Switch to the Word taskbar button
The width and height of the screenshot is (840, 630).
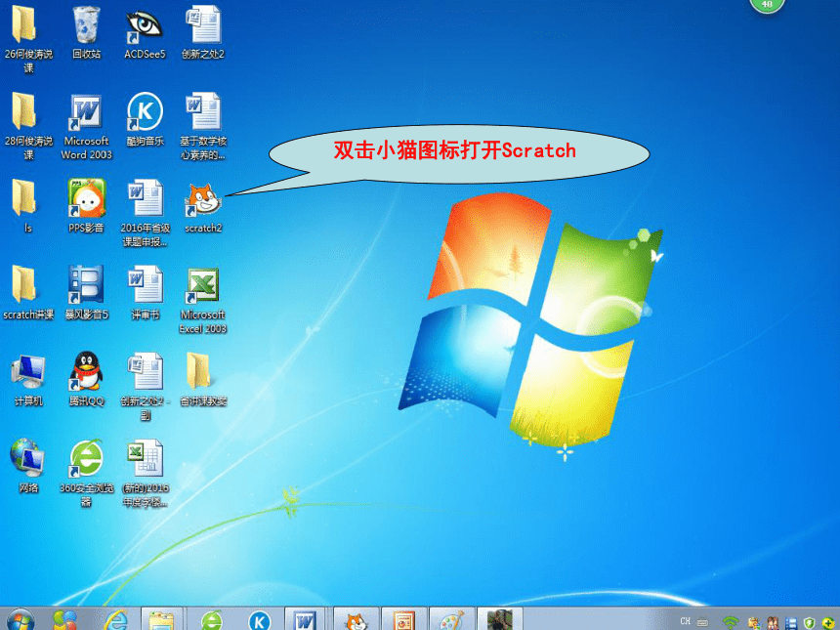(x=305, y=620)
